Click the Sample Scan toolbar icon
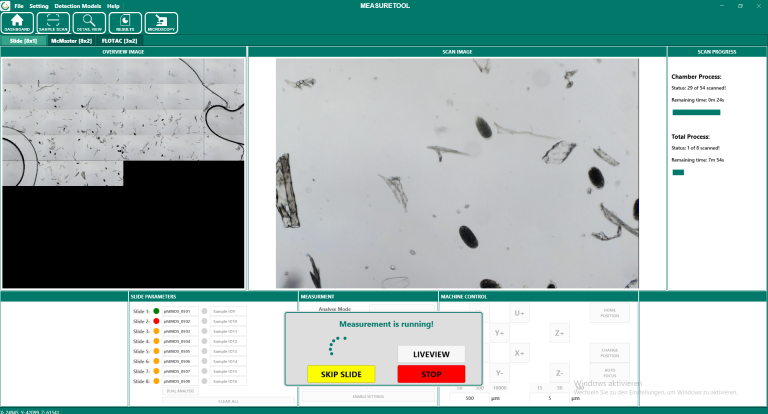Screen dimensions: 768x414 tap(53, 22)
